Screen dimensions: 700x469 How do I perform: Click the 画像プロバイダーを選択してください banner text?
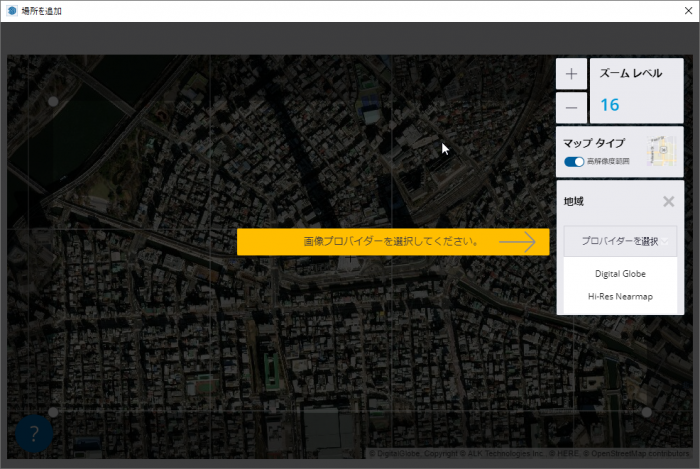pos(391,242)
